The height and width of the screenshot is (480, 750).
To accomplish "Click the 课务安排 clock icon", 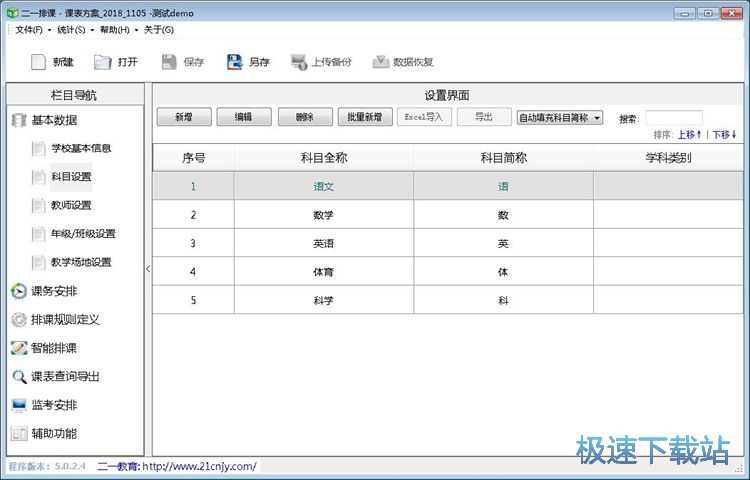I will tap(19, 291).
